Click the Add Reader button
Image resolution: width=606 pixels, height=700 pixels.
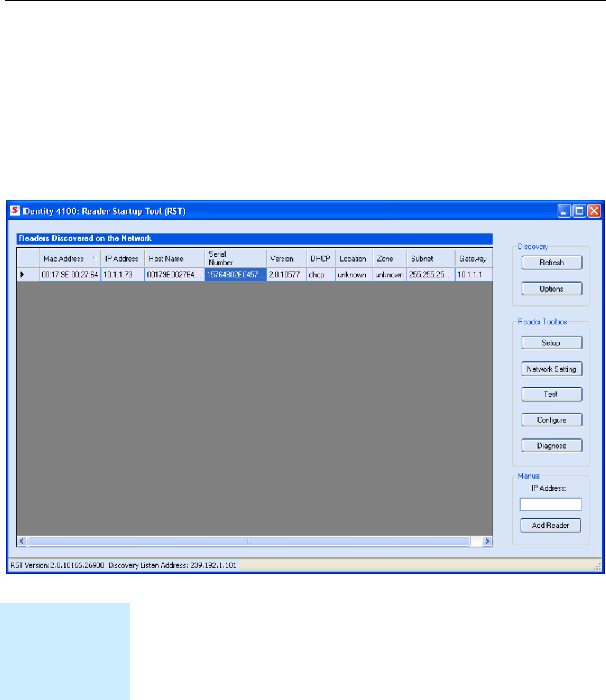551,526
